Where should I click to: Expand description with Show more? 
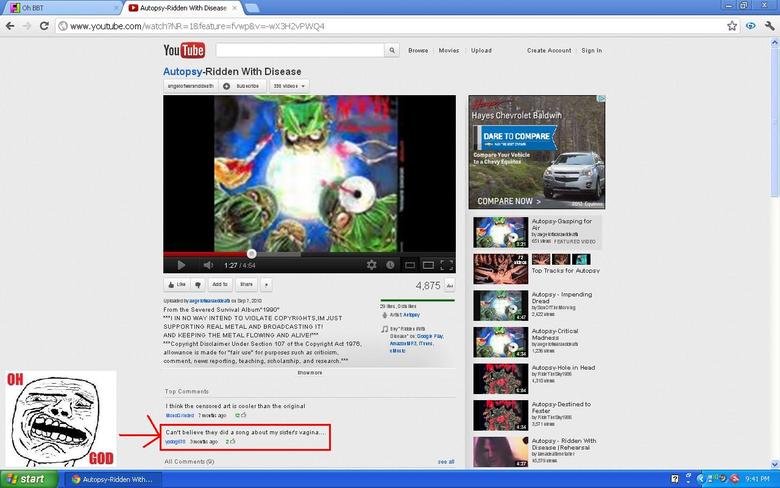[309, 373]
